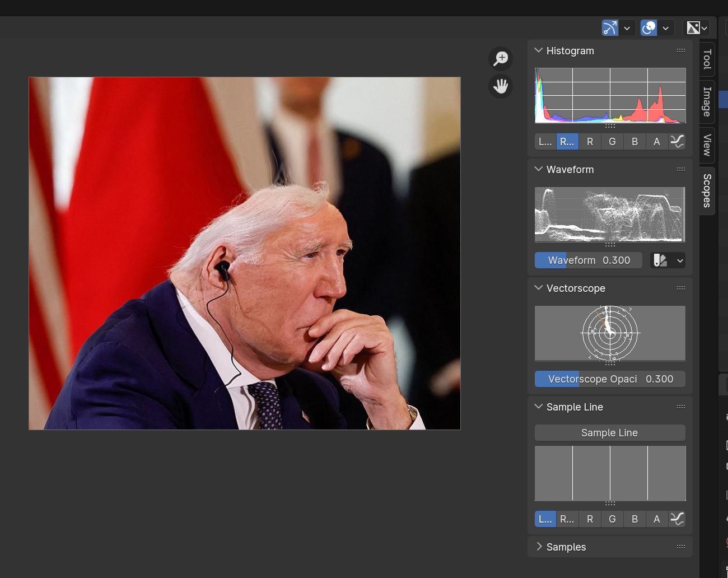Expand the Samples panel

[566, 547]
